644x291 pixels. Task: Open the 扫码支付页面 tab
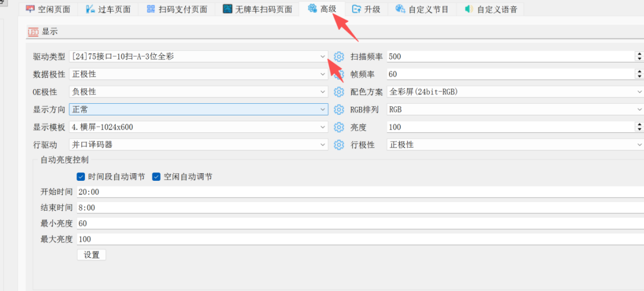click(x=176, y=9)
